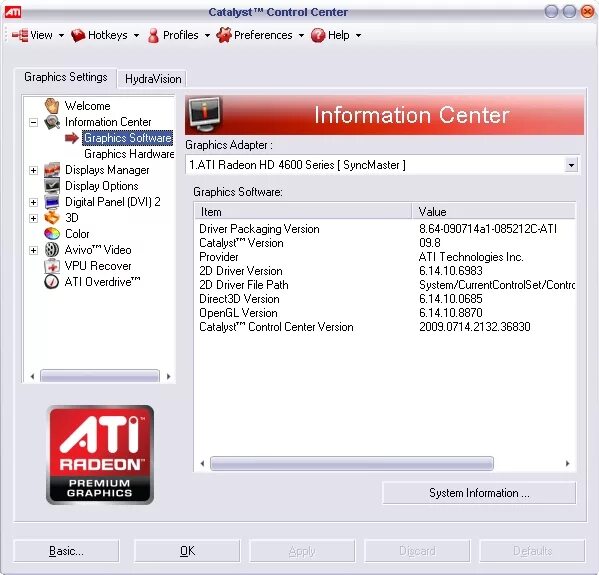Screen dimensions: 599x575
Task: Select VPU Recover tree item label
Action: tap(98, 266)
